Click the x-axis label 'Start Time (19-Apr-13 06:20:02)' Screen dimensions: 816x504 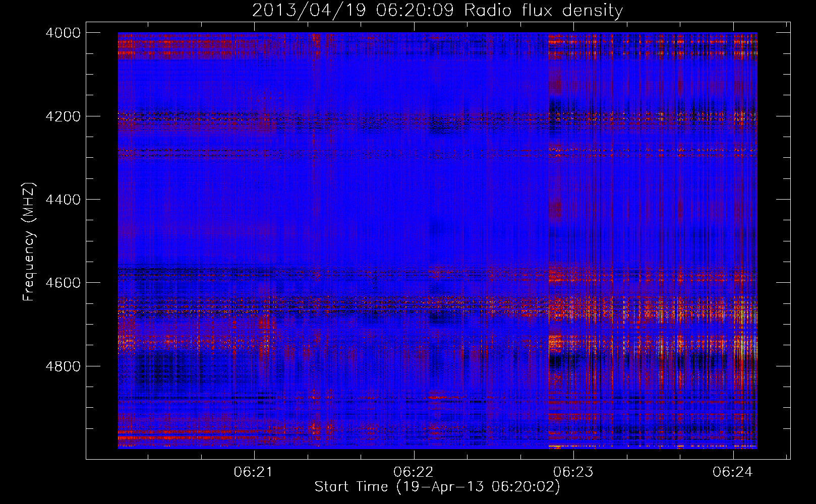pyautogui.click(x=437, y=487)
